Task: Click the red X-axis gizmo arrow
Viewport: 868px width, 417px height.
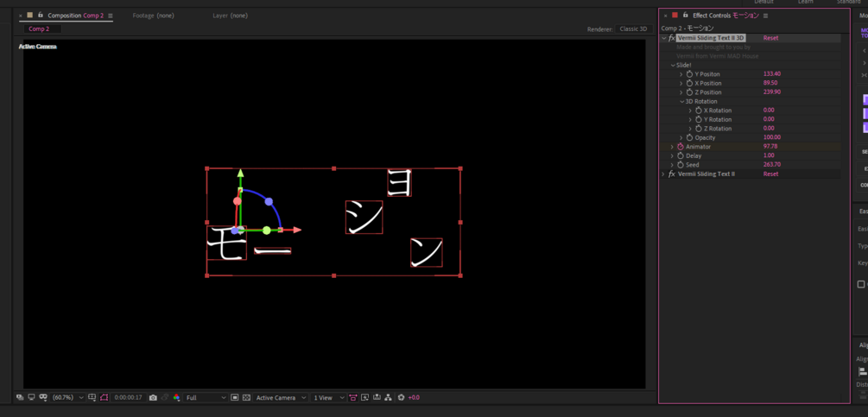Action: (297, 230)
